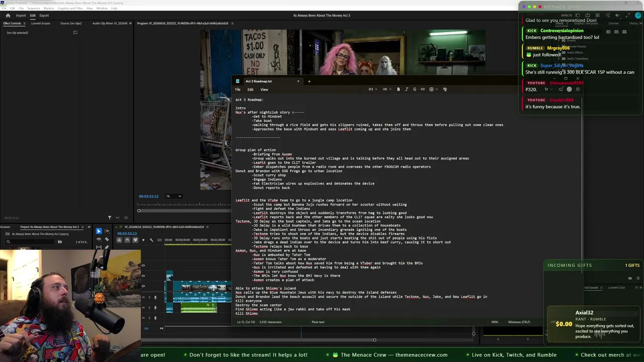Toggle linked selection in timeline
The height and width of the screenshot is (362, 644).
click(135, 240)
